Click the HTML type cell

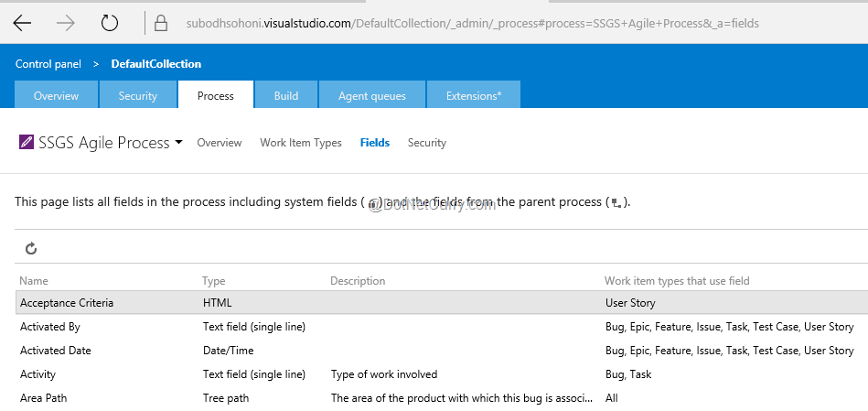pos(218,303)
